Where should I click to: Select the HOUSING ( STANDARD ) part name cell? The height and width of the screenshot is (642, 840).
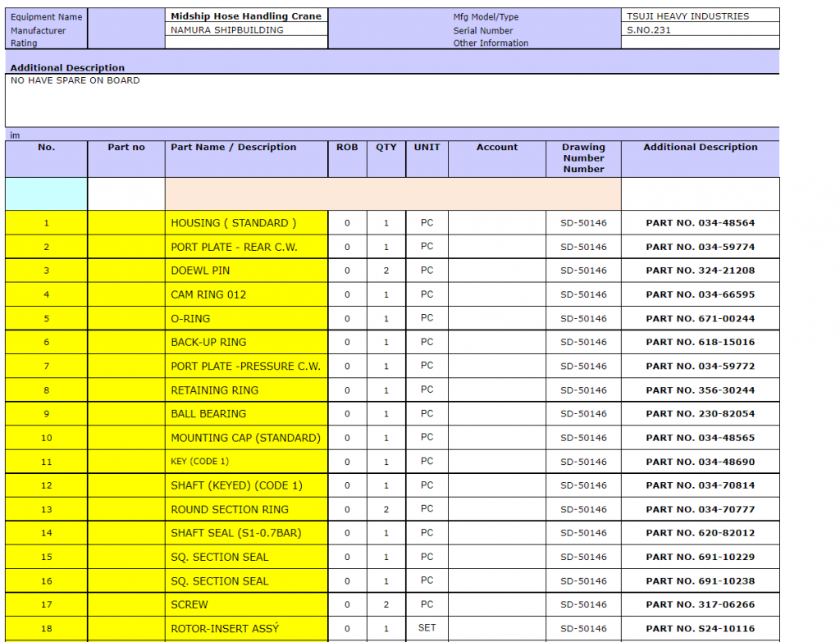(x=246, y=223)
